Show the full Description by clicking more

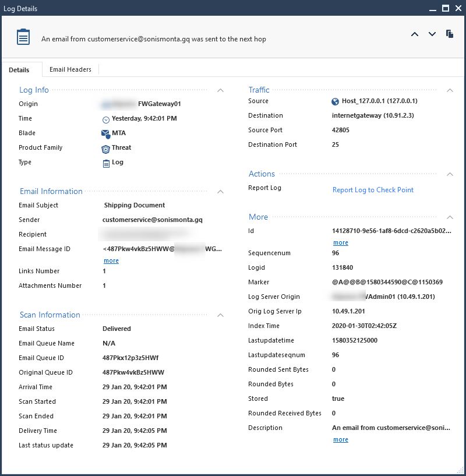pyautogui.click(x=340, y=439)
